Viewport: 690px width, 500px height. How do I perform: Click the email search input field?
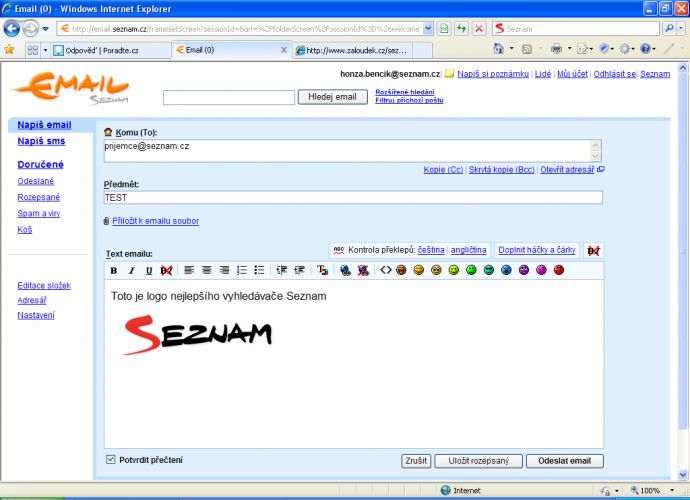tap(229, 97)
